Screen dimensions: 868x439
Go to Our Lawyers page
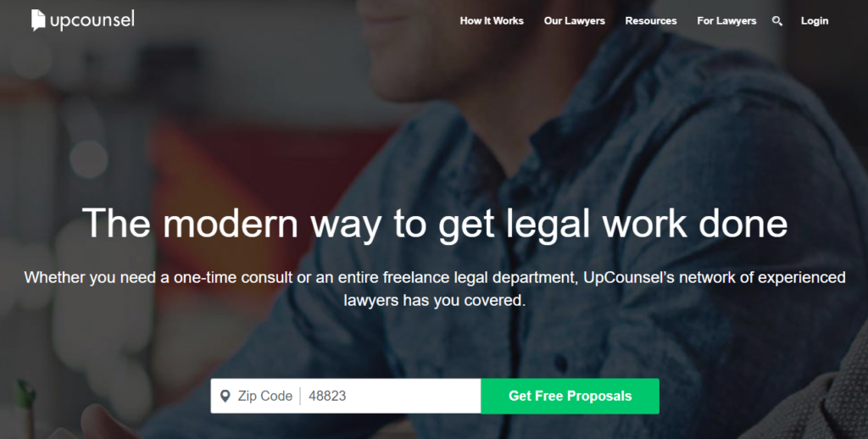574,21
